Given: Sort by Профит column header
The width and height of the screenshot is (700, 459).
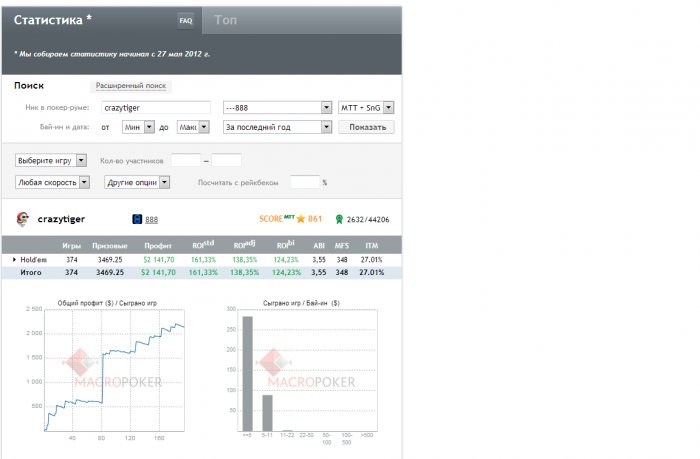Looking at the screenshot, I should pos(158,246).
